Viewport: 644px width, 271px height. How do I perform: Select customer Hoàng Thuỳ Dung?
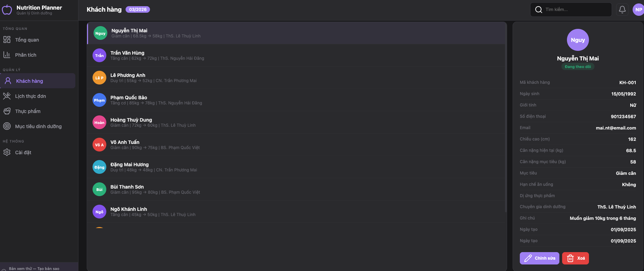(296, 122)
